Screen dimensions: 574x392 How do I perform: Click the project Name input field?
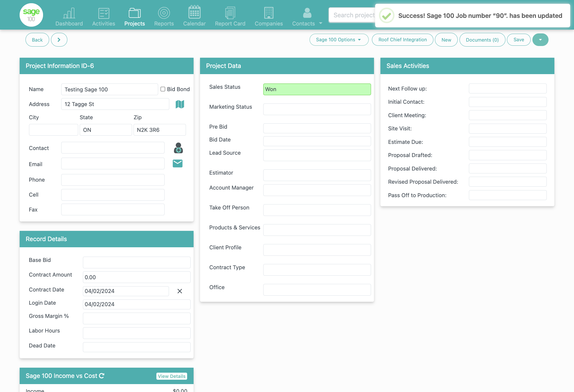[110, 89]
